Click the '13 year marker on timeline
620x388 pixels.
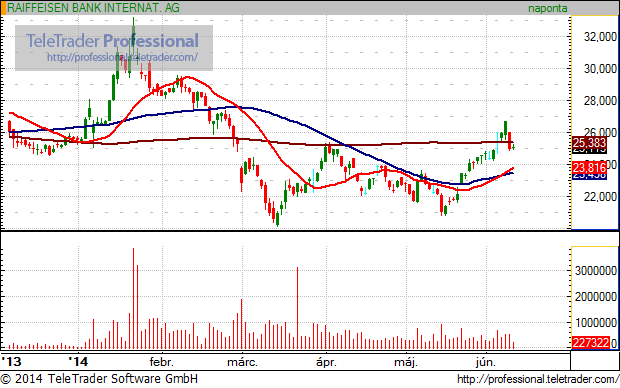11,362
